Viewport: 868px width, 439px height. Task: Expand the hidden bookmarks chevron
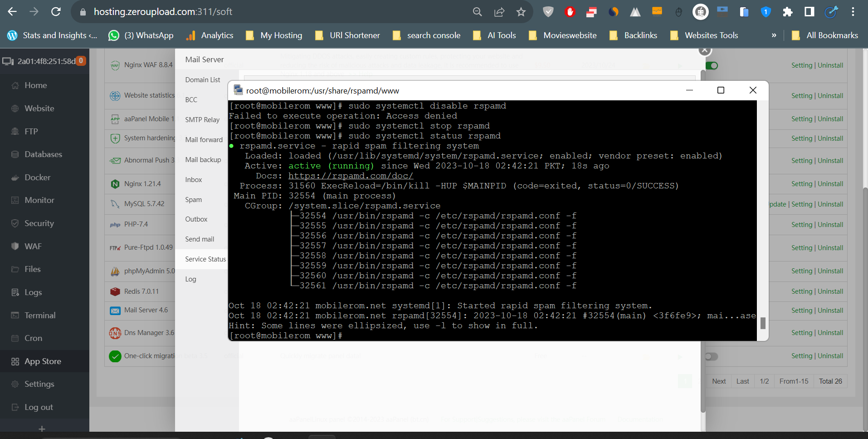(774, 35)
